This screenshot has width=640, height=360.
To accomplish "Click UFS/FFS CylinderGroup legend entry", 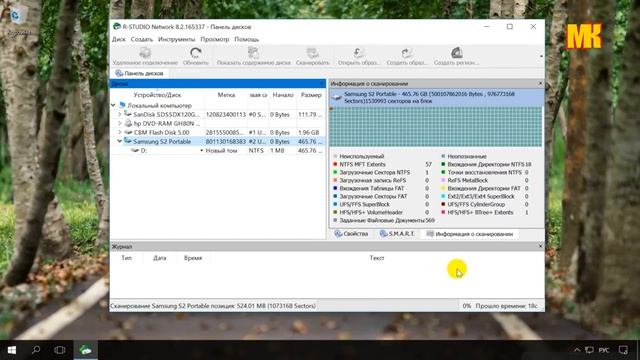I will 476,204.
